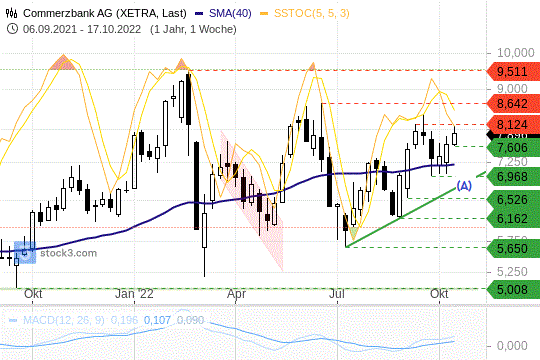Click the date range 06.09.2021 - 17.10.2022

click(x=82, y=29)
